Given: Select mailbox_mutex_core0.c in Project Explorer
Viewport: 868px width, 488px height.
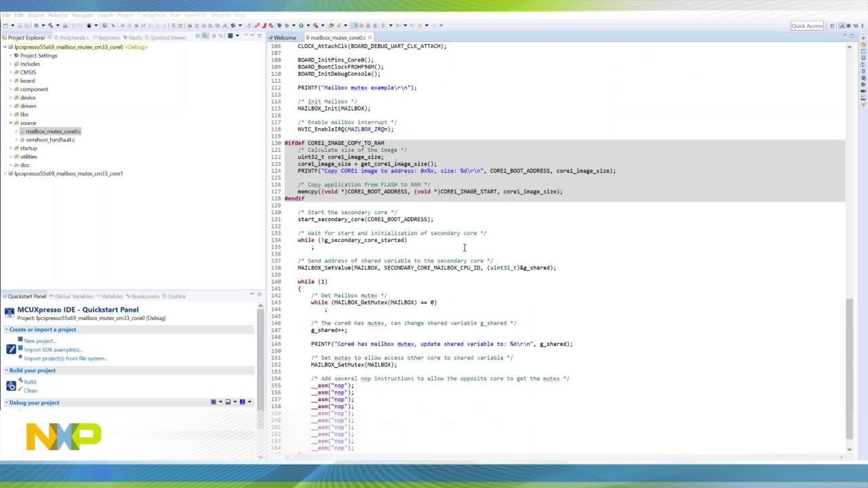Looking at the screenshot, I should pyautogui.click(x=53, y=131).
